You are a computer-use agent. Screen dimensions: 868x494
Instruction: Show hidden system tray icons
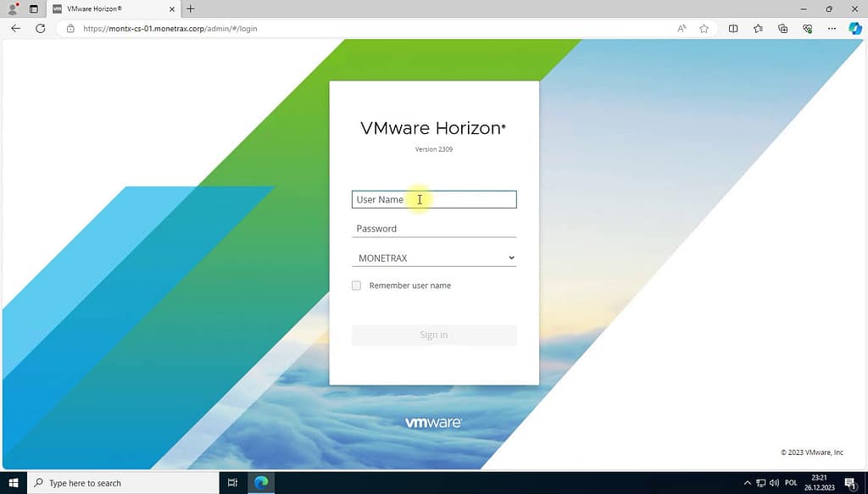coord(747,483)
